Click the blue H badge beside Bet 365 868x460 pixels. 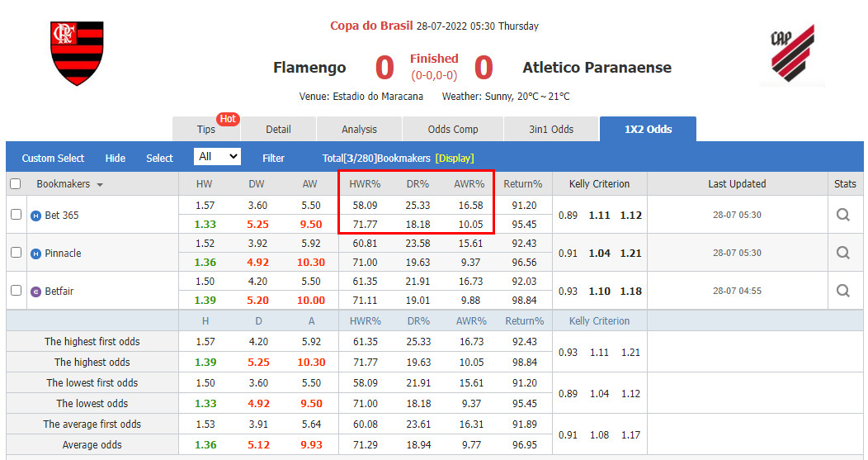click(35, 216)
